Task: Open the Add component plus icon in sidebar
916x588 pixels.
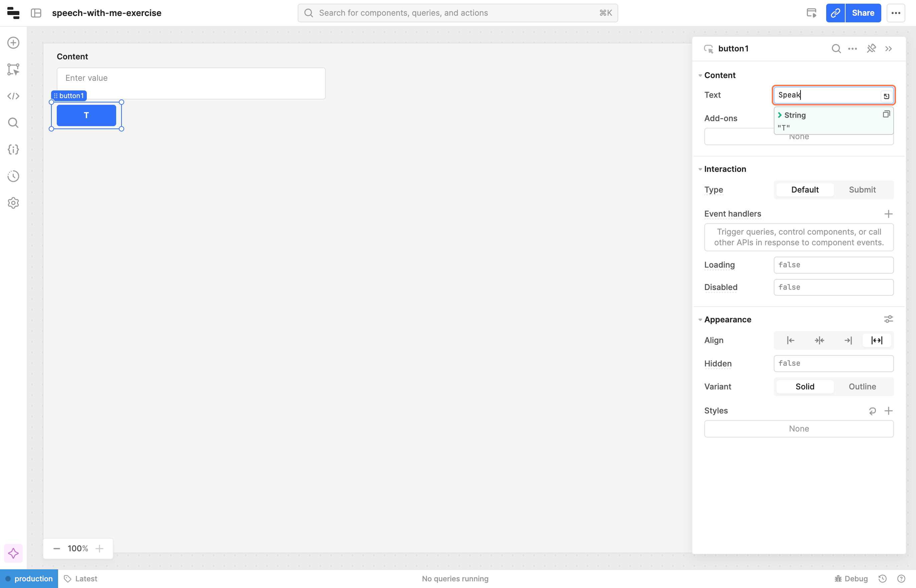Action: pyautogui.click(x=13, y=43)
